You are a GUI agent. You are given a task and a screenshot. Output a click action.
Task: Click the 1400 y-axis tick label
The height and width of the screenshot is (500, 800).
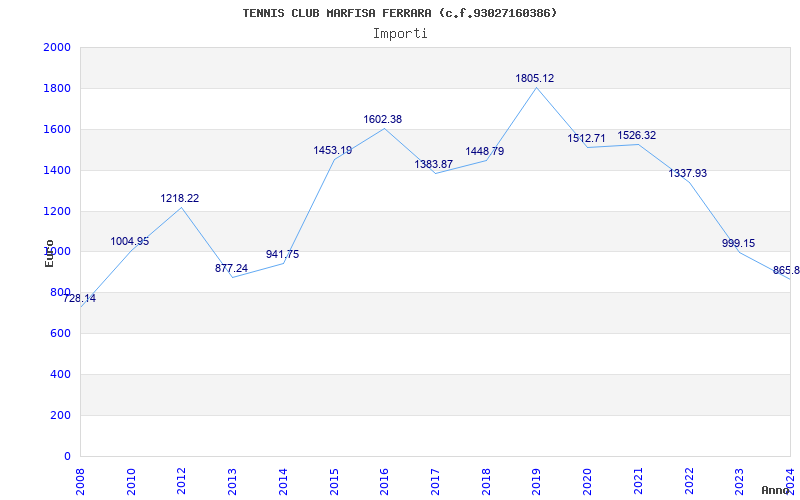(57, 170)
